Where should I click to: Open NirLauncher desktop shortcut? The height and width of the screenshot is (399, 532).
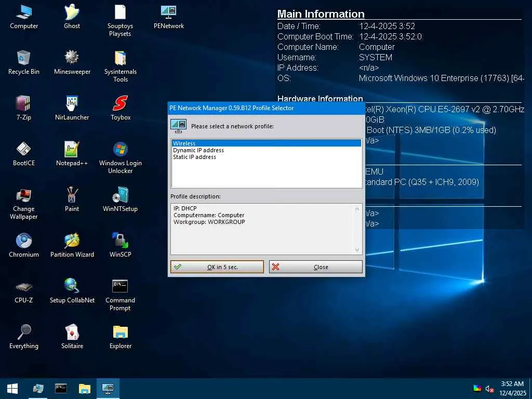[72, 108]
